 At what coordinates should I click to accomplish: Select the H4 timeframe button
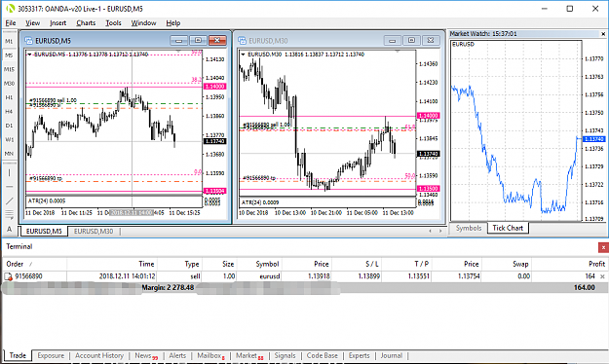point(9,111)
